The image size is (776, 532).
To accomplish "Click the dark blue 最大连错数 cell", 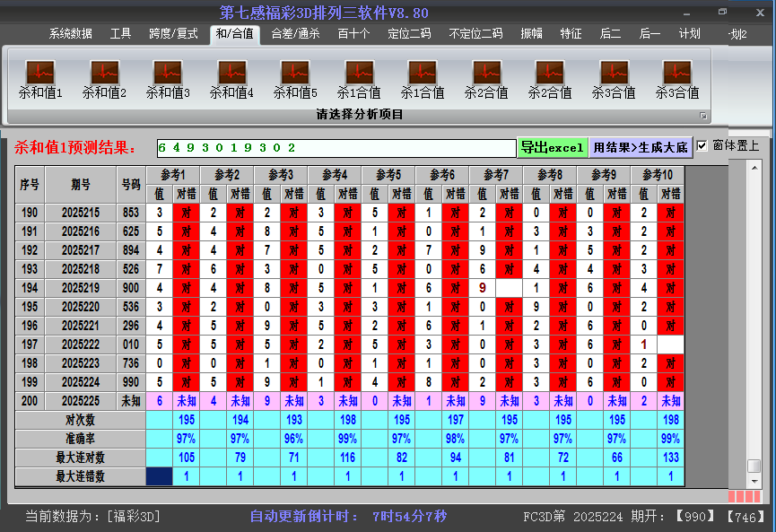I will tap(159, 476).
